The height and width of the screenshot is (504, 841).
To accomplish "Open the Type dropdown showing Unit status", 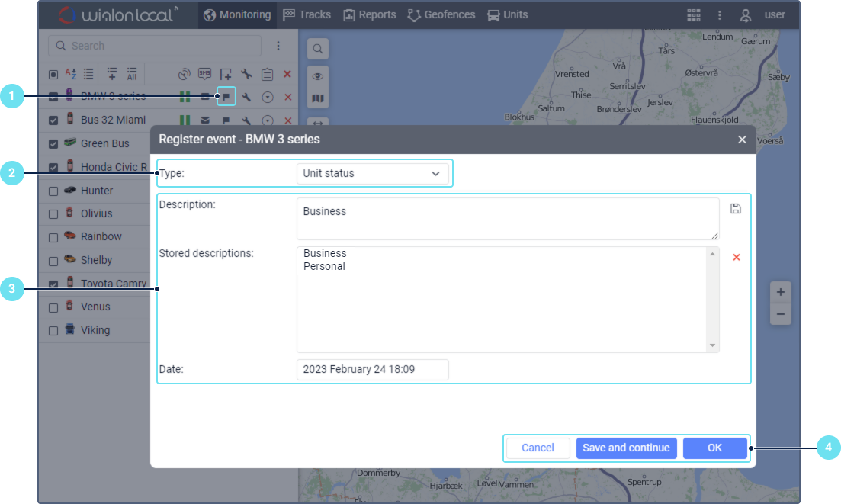I will tap(372, 173).
